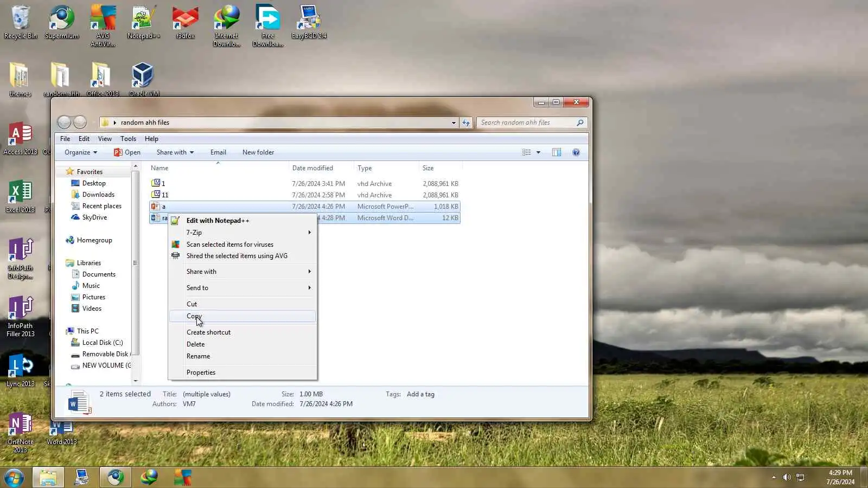Screen dimensions: 868x488
Task: Expand the 7-Zip submenu
Action: 242,233
